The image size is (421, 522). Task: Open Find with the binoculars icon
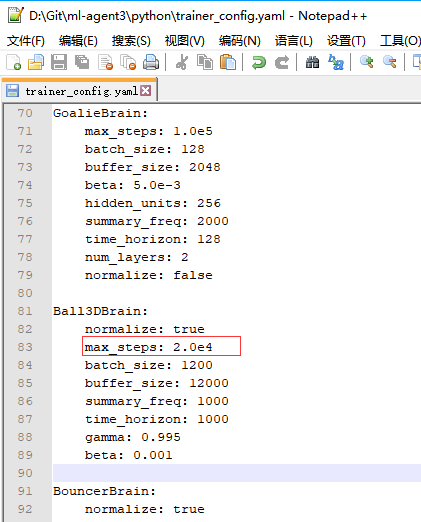click(x=312, y=62)
